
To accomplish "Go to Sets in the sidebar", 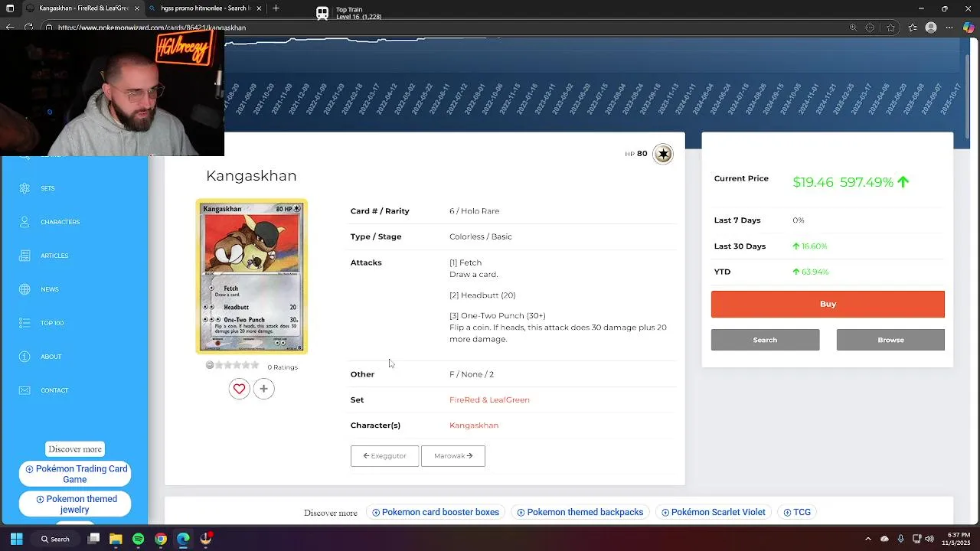I will pyautogui.click(x=47, y=188).
